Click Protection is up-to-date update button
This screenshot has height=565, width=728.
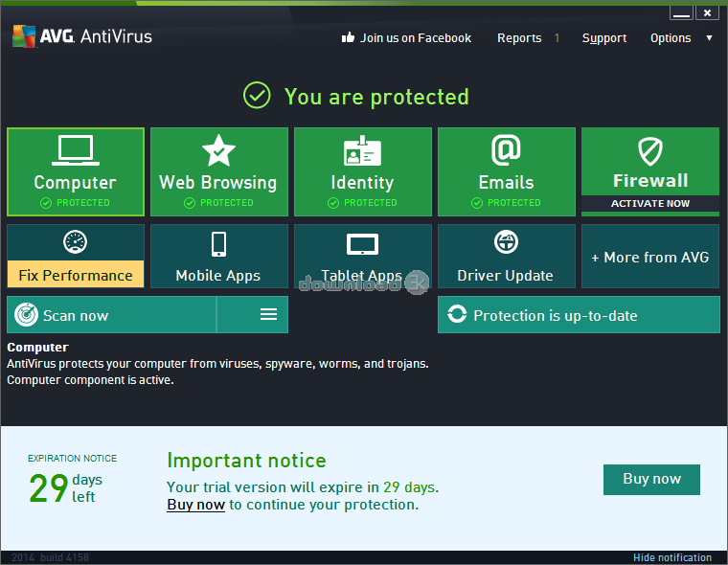(x=579, y=315)
